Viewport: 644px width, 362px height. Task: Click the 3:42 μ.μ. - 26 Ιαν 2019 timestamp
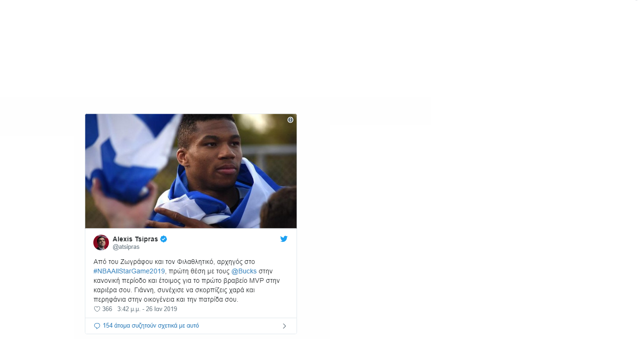[147, 309]
